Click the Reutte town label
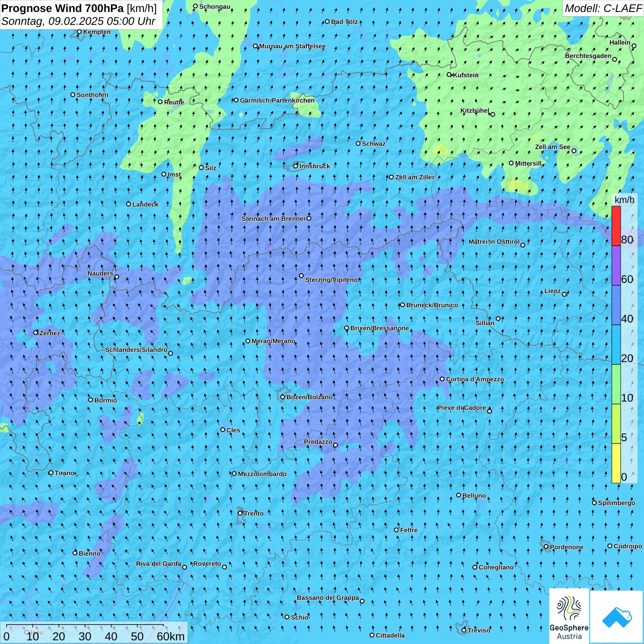The height and width of the screenshot is (644, 644). coord(174,103)
